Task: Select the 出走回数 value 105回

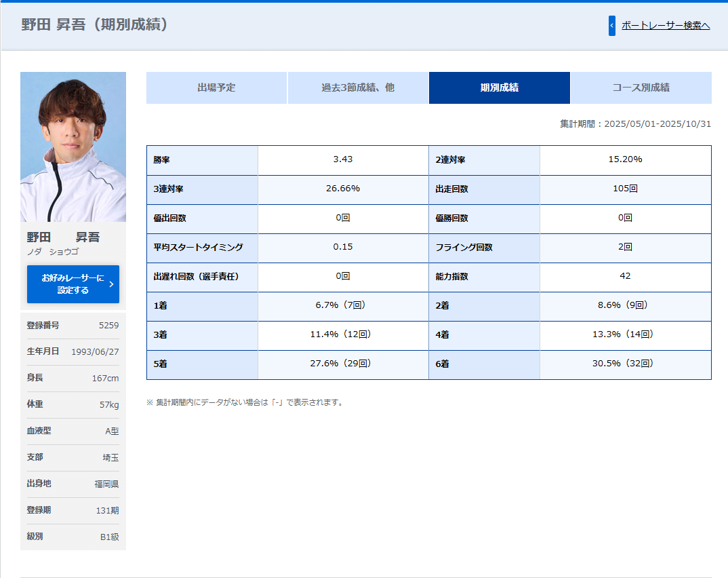Action: tap(625, 189)
